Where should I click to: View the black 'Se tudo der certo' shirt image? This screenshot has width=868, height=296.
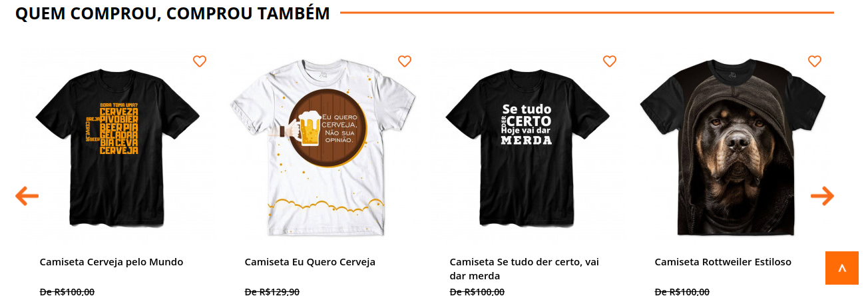(x=527, y=144)
